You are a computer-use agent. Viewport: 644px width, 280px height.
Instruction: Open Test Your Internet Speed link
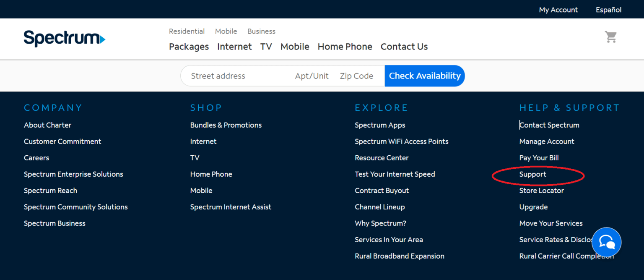pos(395,174)
